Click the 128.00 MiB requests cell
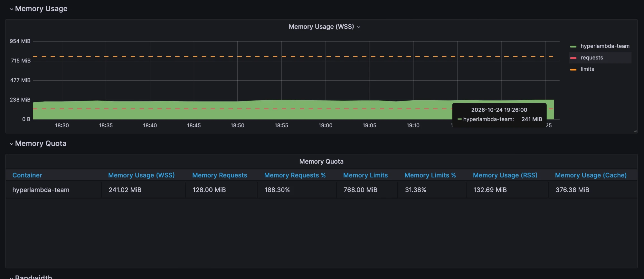This screenshot has width=644, height=279. tap(222, 190)
